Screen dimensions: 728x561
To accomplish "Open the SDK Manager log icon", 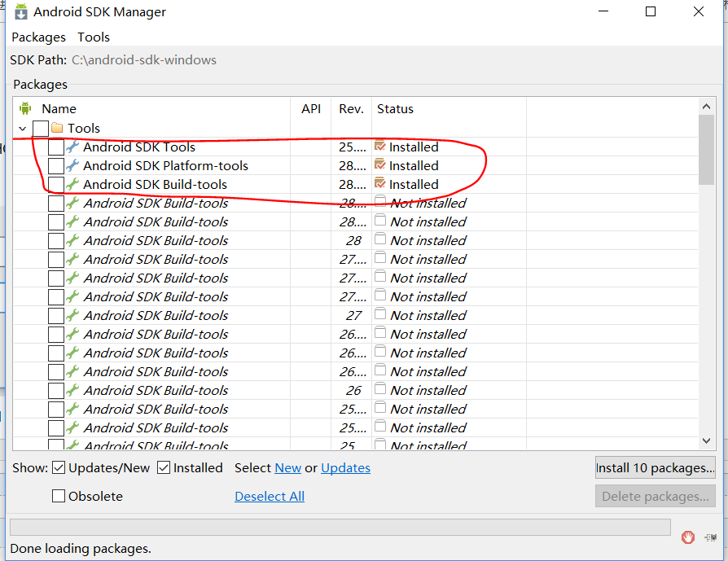I will click(x=710, y=537).
